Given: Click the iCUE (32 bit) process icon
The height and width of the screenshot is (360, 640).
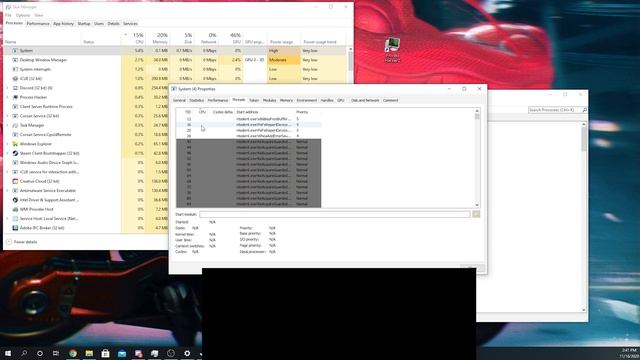Looking at the screenshot, I should click(x=15, y=78).
